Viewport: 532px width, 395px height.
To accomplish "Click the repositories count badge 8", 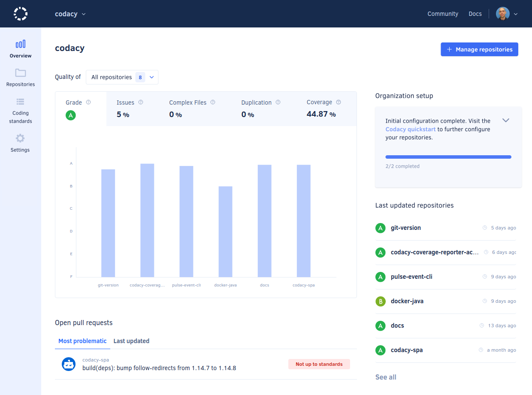I will (x=140, y=77).
